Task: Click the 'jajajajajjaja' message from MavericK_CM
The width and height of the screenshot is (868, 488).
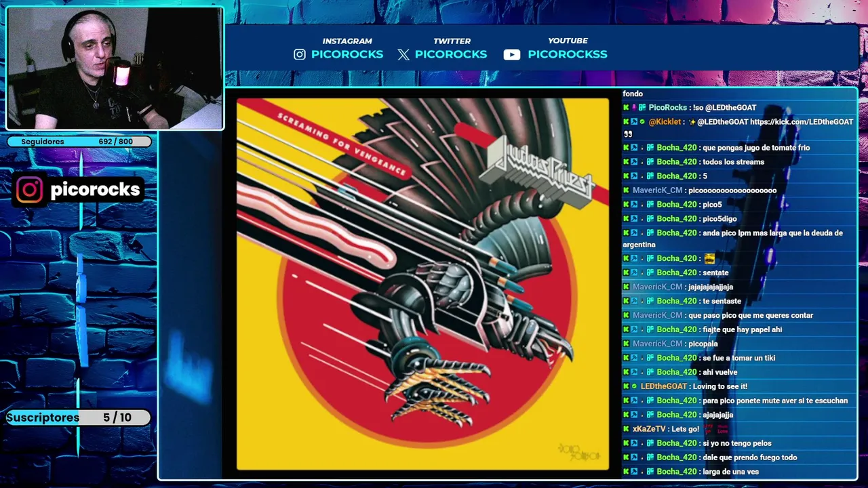Action: (710, 287)
